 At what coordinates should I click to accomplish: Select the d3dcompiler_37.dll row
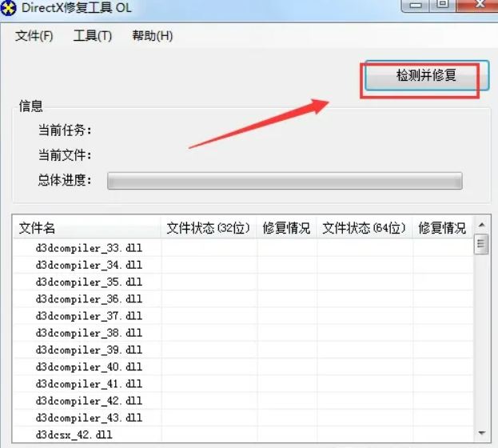tap(243, 316)
